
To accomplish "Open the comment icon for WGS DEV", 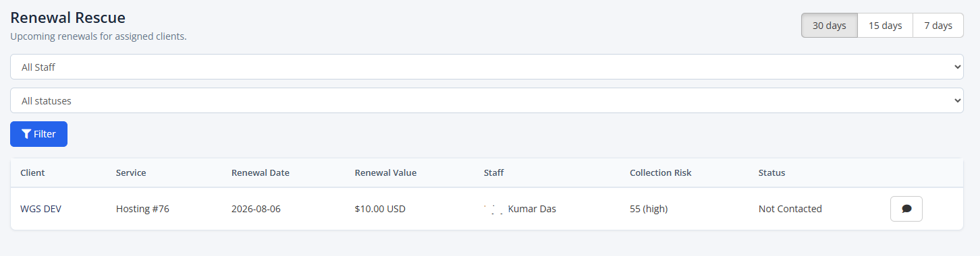I will 906,209.
